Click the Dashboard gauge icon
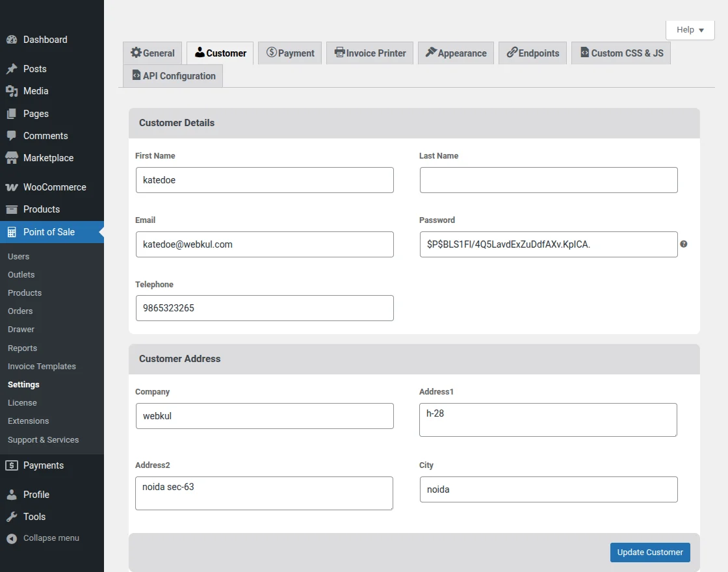This screenshot has height=572, width=728. 12,40
